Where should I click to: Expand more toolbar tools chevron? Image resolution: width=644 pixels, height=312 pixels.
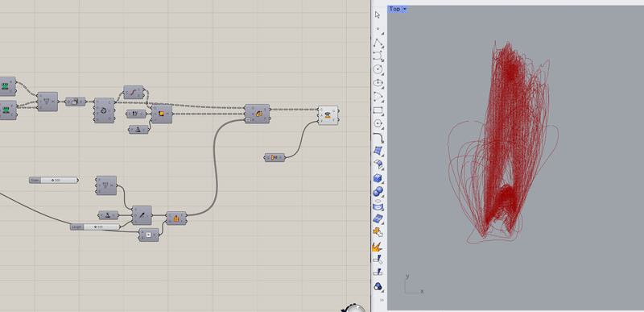(x=382, y=300)
